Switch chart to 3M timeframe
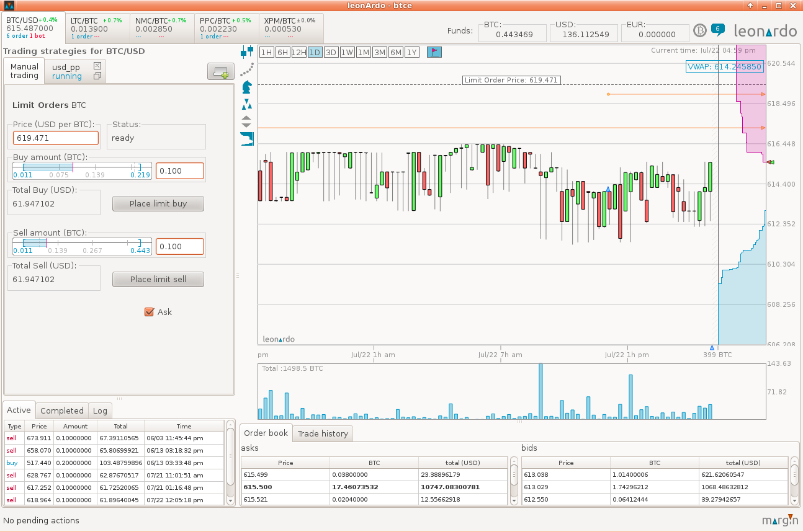The width and height of the screenshot is (803, 532). tap(380, 53)
